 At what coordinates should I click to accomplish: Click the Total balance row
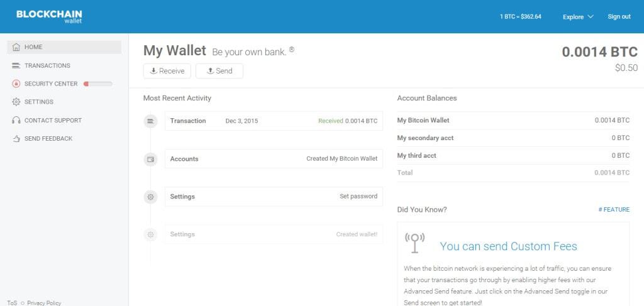pos(513,173)
